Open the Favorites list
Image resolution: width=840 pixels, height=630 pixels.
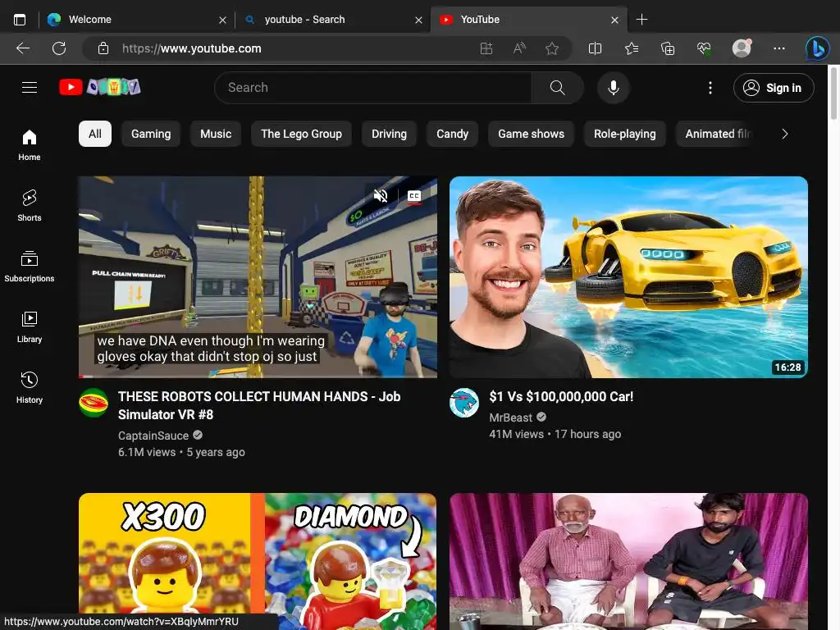pyautogui.click(x=632, y=48)
